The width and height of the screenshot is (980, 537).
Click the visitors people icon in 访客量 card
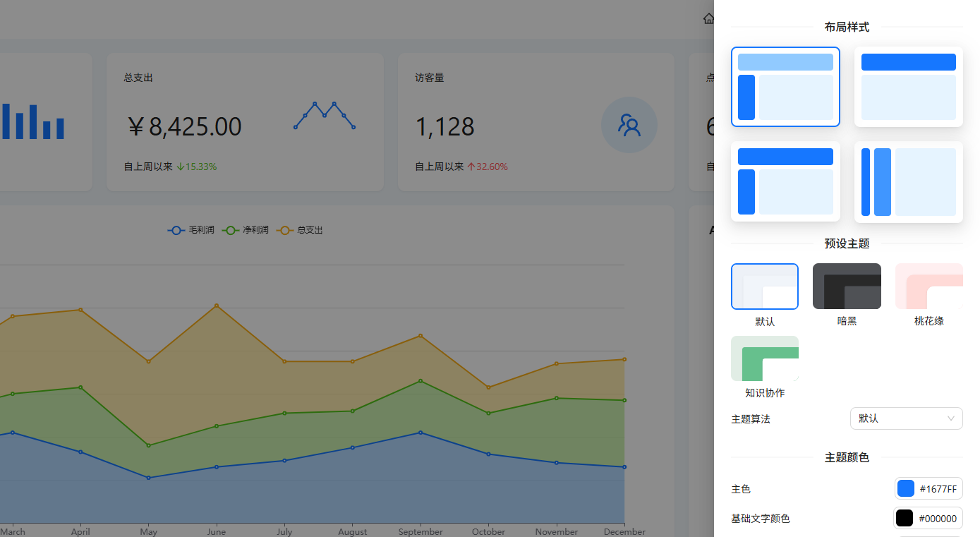[x=629, y=125]
